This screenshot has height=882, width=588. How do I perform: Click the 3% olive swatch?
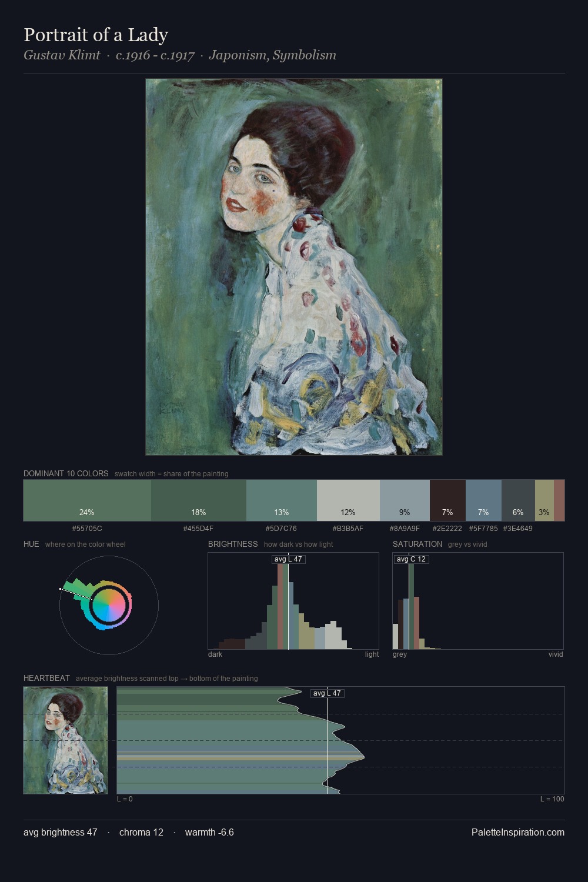pos(544,500)
